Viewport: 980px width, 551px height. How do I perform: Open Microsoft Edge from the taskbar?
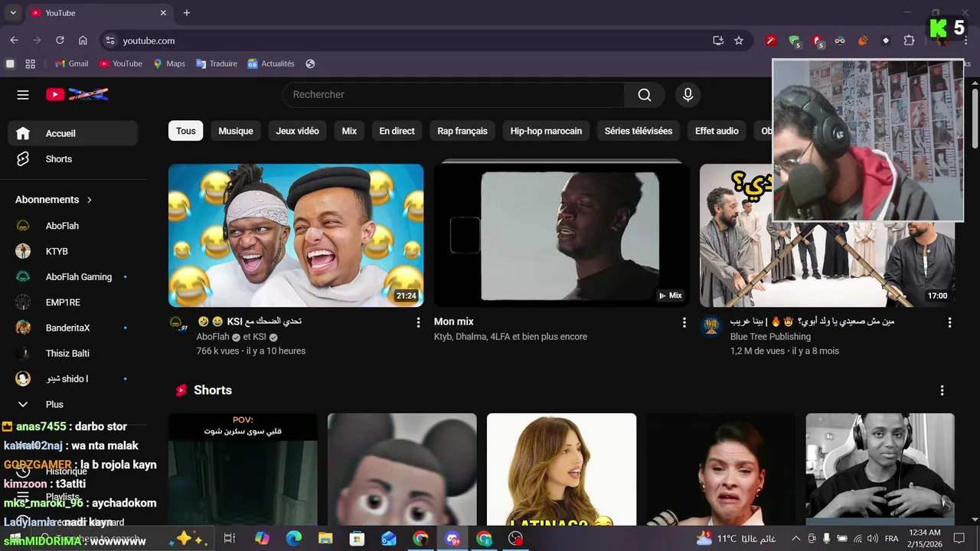pyautogui.click(x=294, y=539)
